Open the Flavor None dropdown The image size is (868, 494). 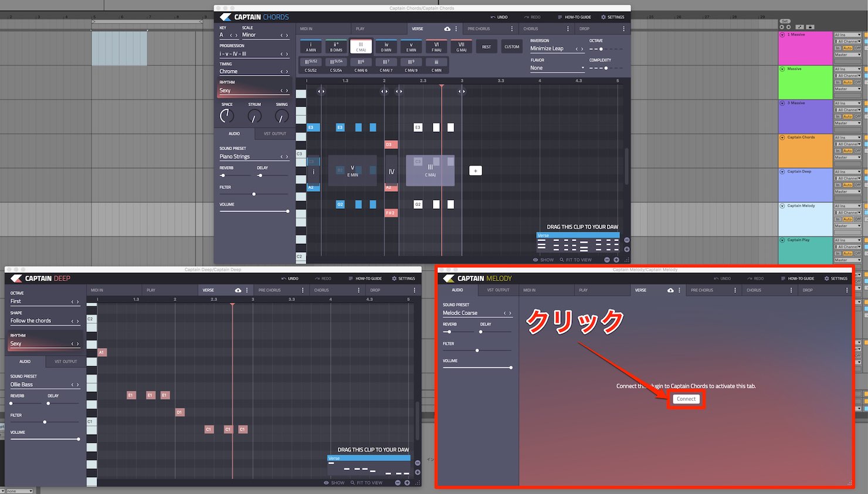(x=557, y=68)
